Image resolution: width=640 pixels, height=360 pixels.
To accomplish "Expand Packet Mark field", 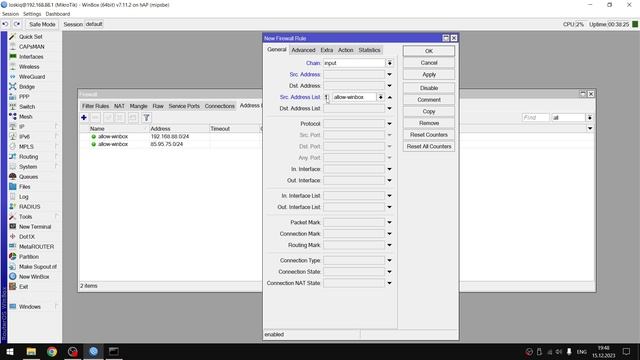I will tap(389, 222).
